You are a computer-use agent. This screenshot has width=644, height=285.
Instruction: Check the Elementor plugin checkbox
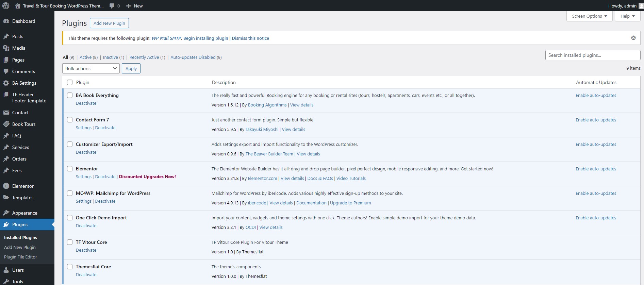(70, 169)
